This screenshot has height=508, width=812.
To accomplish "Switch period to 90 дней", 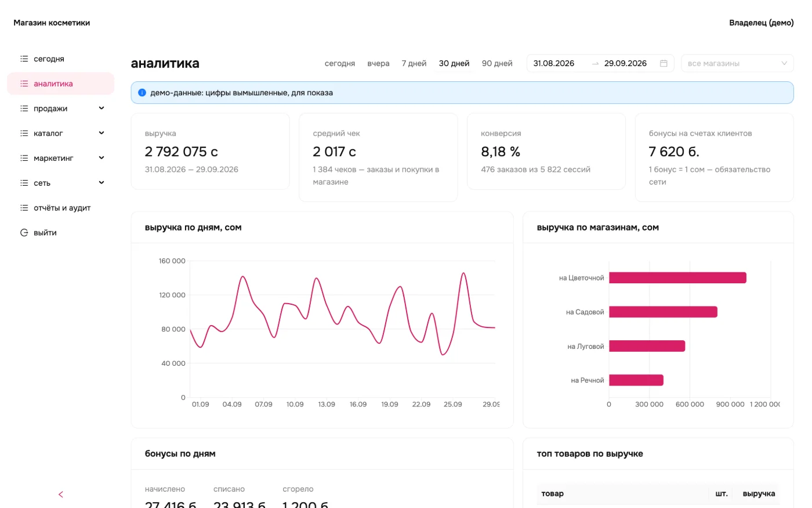I will (x=497, y=63).
